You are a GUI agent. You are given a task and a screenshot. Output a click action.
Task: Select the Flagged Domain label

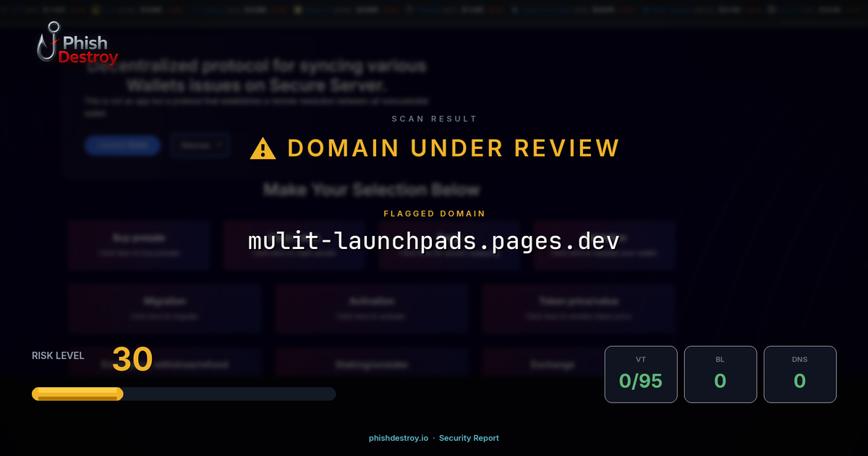(x=434, y=214)
